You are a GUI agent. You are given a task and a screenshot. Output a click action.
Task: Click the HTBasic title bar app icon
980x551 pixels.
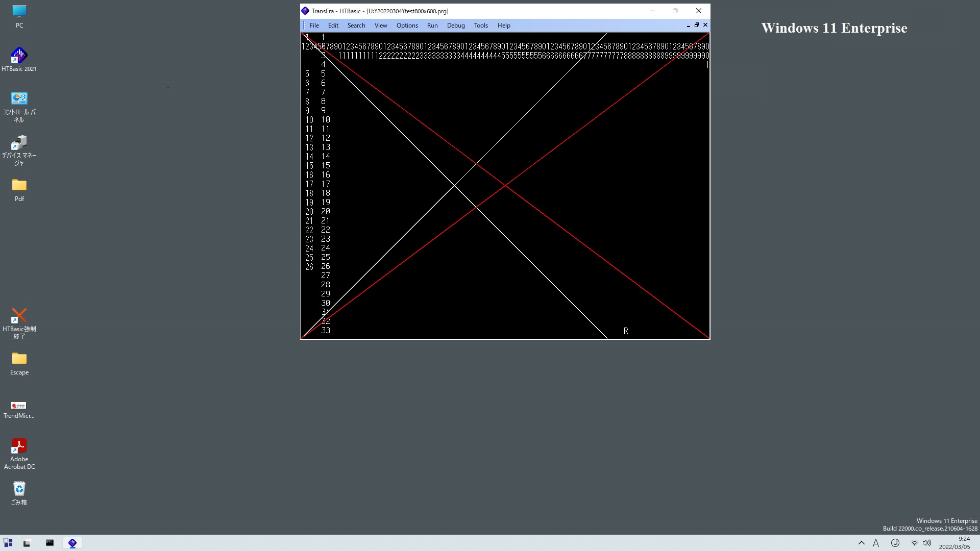pos(305,11)
